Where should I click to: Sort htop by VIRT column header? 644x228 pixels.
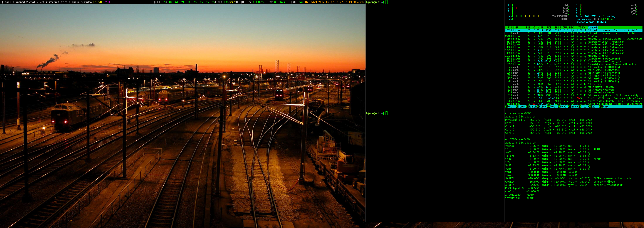pos(540,27)
